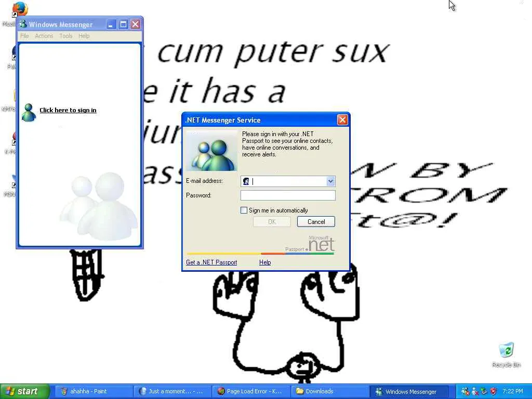Switch to the Page Load Error taskbar button
This screenshot has height=399, width=532.
click(250, 391)
